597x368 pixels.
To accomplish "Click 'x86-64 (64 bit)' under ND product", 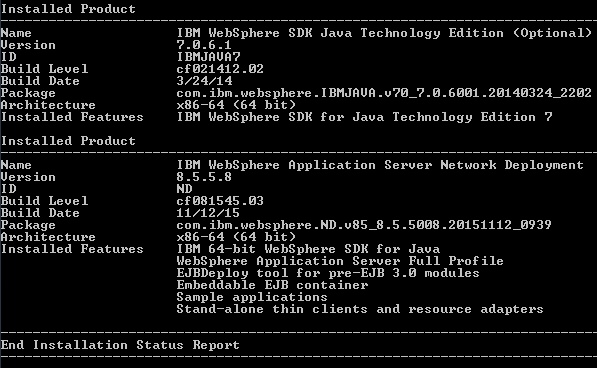I will click(236, 237).
